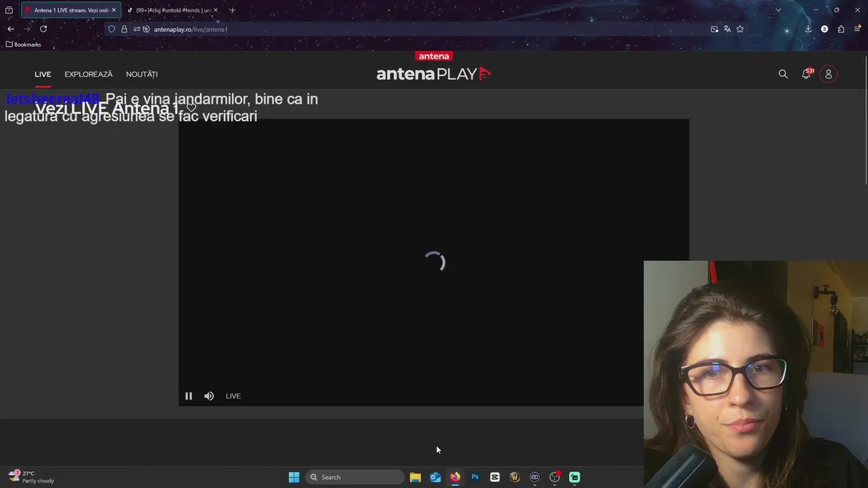
Task: Open the green Streamlabs taskbar icon
Action: (x=574, y=477)
